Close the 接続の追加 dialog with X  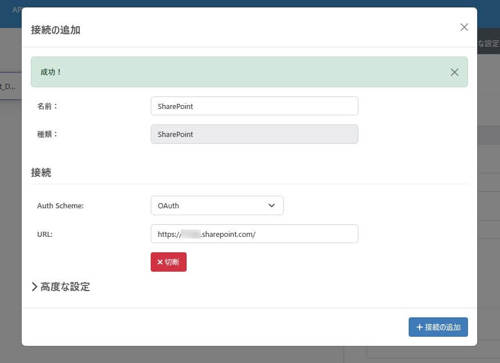pos(464,27)
